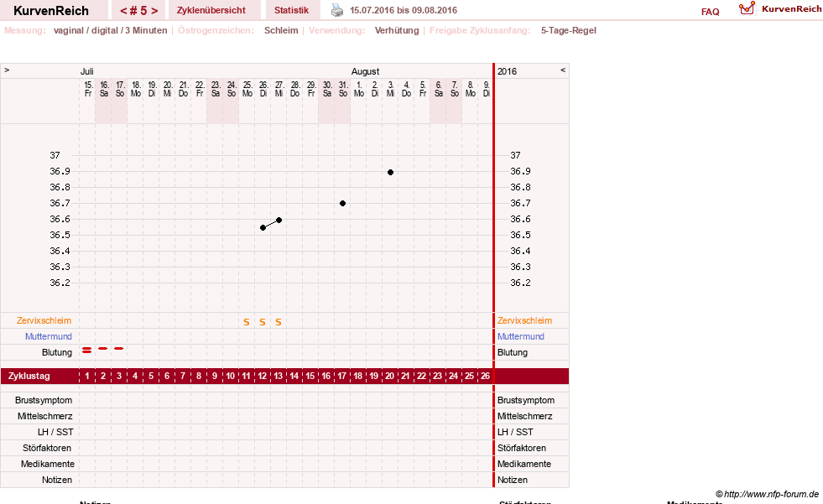Click the '5-Tage-Regel' value
823x504 pixels.
[x=569, y=30]
